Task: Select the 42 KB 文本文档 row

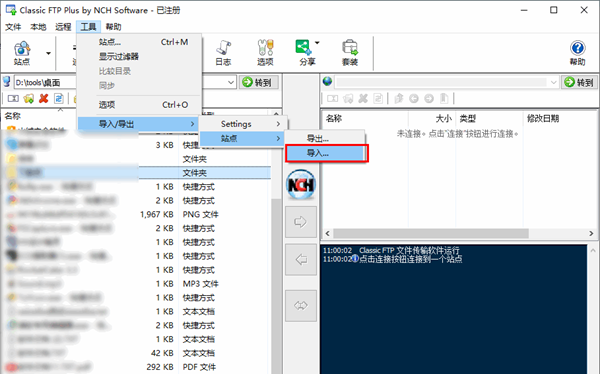Action: (136, 353)
